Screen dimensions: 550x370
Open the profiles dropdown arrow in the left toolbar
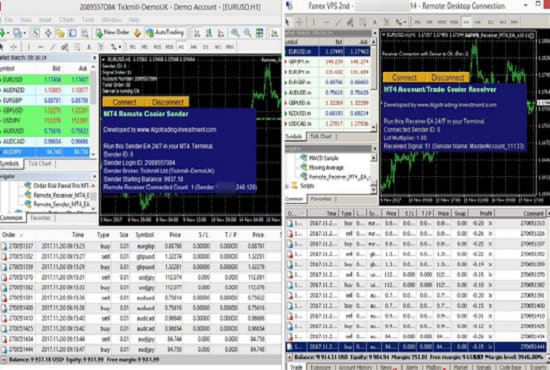pyautogui.click(x=24, y=33)
